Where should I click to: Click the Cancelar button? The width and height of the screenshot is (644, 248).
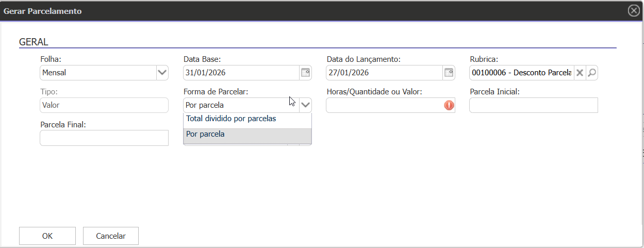(110, 236)
